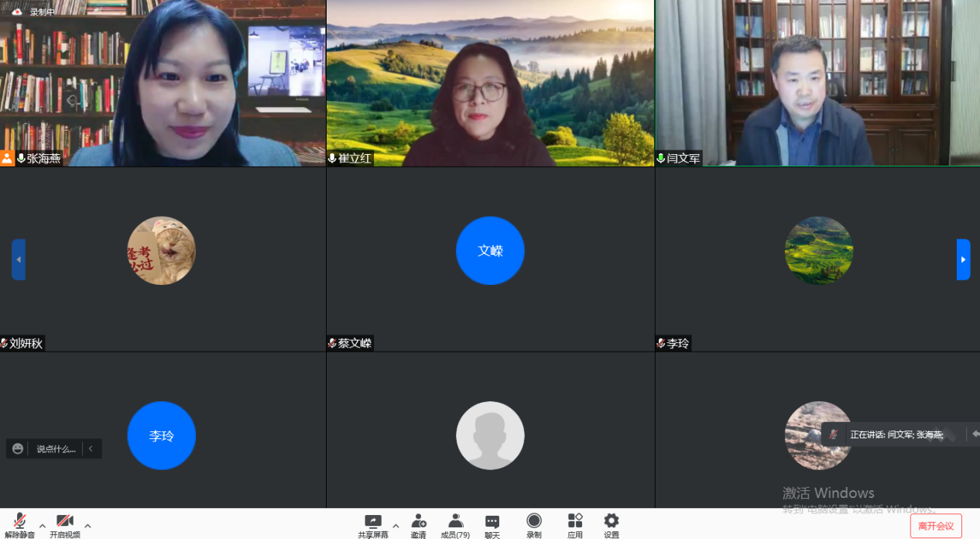The height and width of the screenshot is (539, 980).
Task: Click the 离开会议 leave meeting button
Action: (x=935, y=526)
